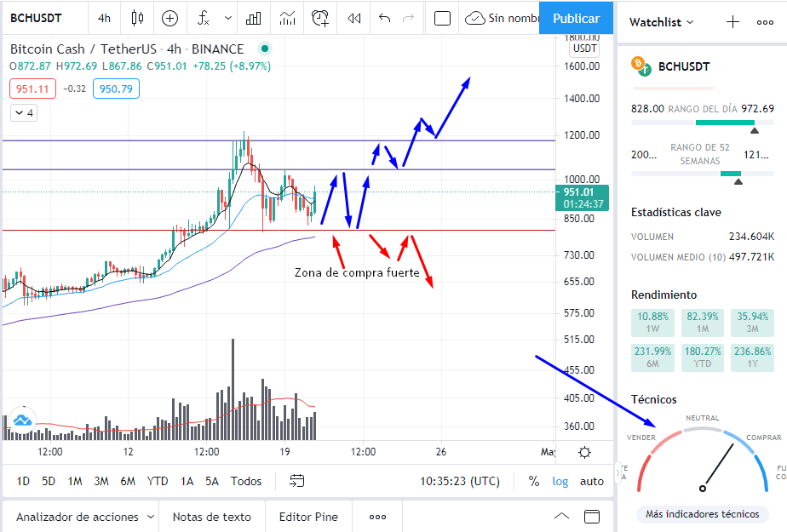
Task: Toggle auto scale on the chart
Action: (592, 482)
